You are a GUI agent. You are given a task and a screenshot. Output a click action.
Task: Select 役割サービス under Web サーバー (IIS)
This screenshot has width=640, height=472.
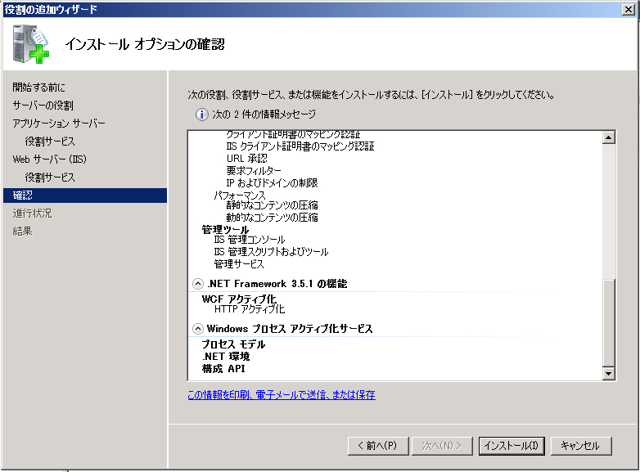pyautogui.click(x=50, y=177)
